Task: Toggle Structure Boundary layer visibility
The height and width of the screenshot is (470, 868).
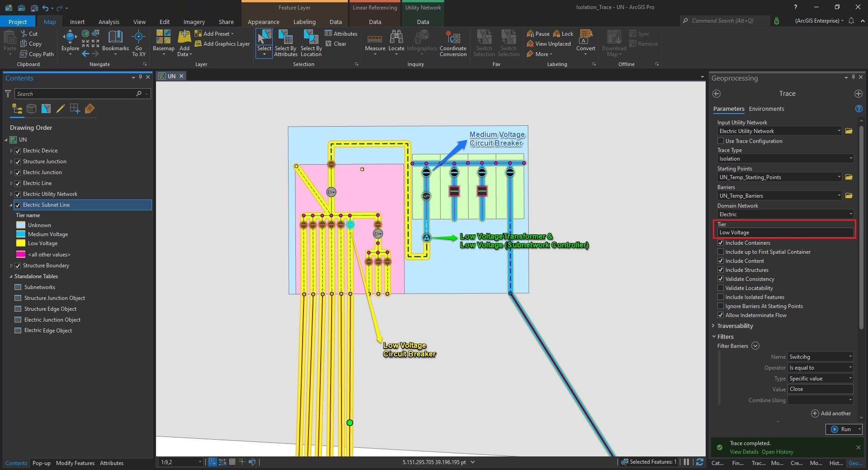Action: coord(18,266)
